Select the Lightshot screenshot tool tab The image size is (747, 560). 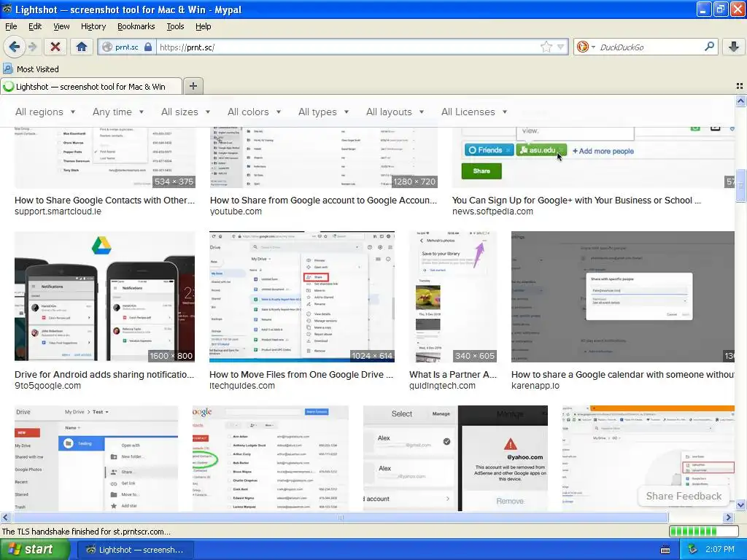[91, 86]
